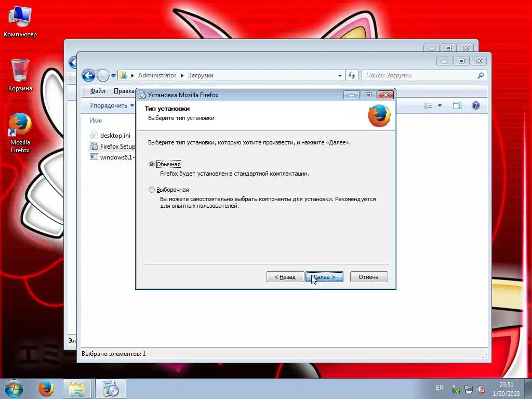Open the Компьютер desktop icon
The width and height of the screenshot is (532, 399).
[x=20, y=22]
